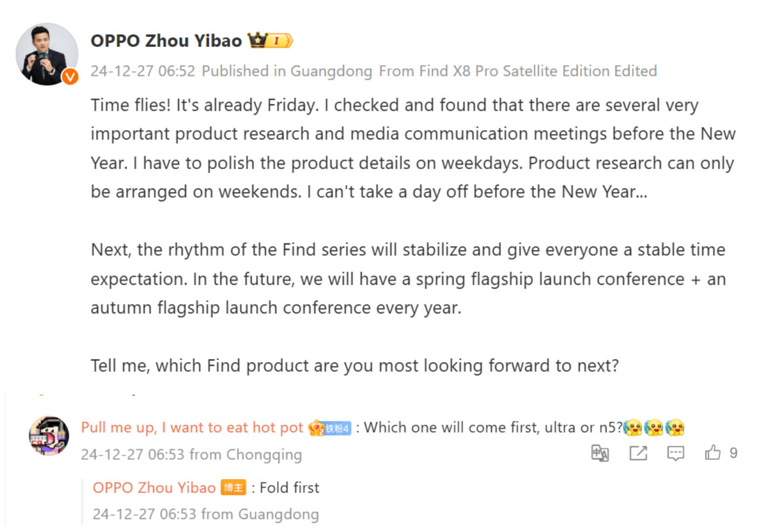Click the comment's 'from Chongqing' timestamp

click(191, 455)
